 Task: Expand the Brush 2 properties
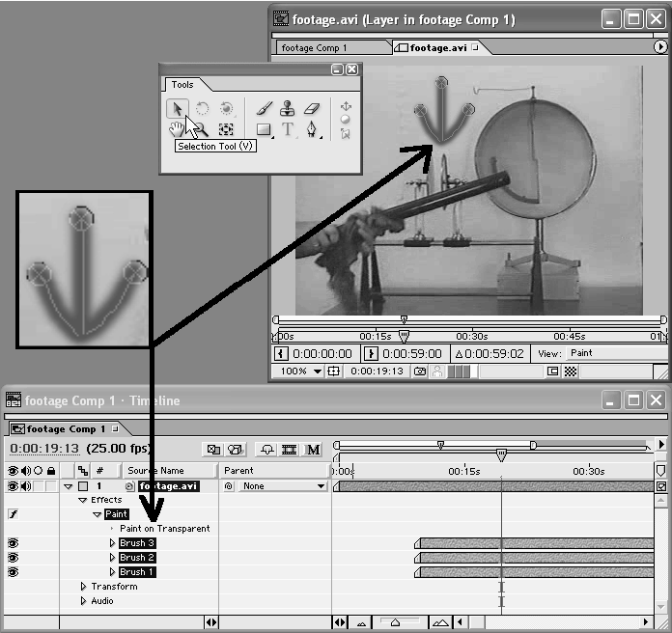113,558
